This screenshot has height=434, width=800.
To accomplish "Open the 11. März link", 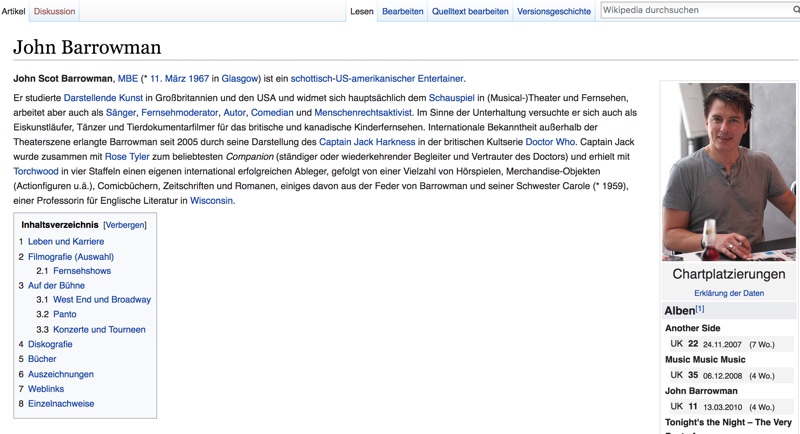I will pyautogui.click(x=167, y=79).
